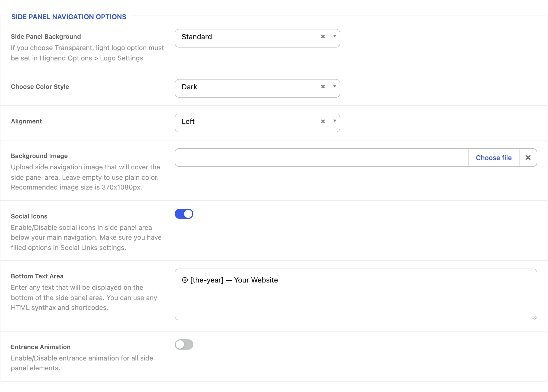Click the Social Icons label
Image resolution: width=548 pixels, height=392 pixels.
[x=29, y=216]
